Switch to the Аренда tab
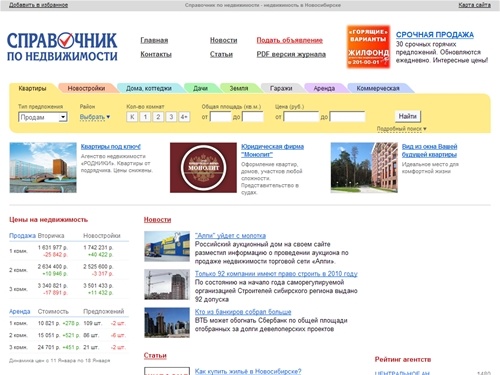 [324, 88]
